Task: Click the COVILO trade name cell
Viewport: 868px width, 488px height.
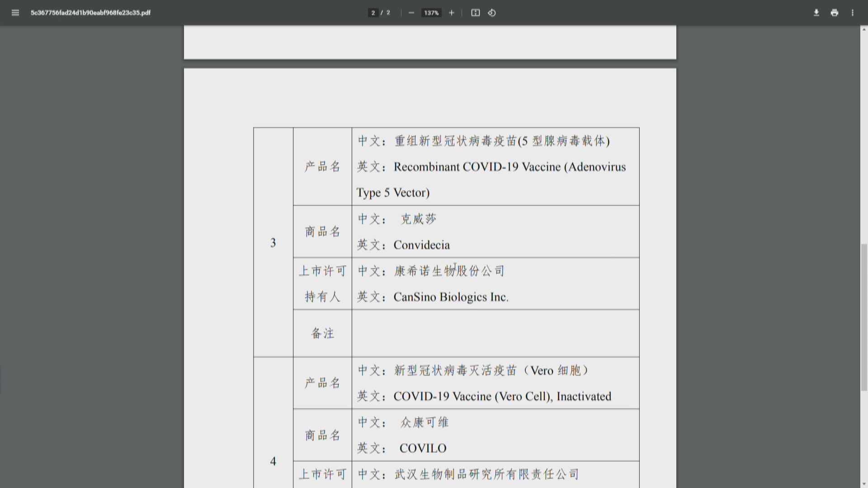Action: 422,448
